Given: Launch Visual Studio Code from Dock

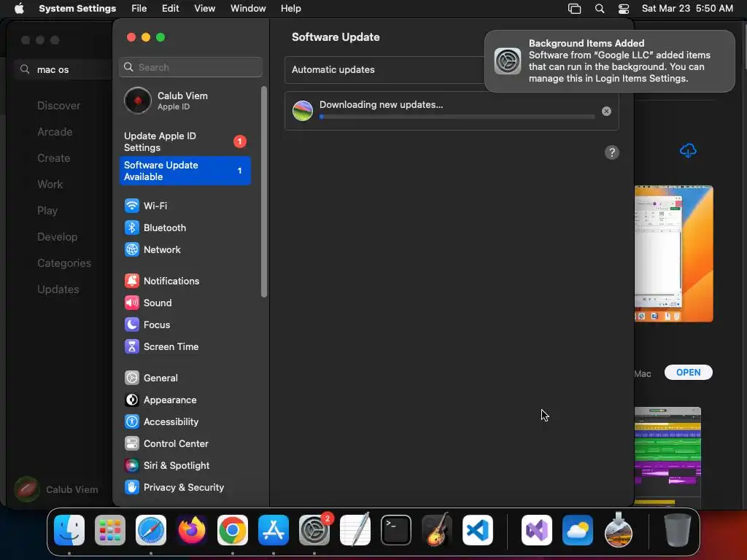Looking at the screenshot, I should (x=477, y=530).
